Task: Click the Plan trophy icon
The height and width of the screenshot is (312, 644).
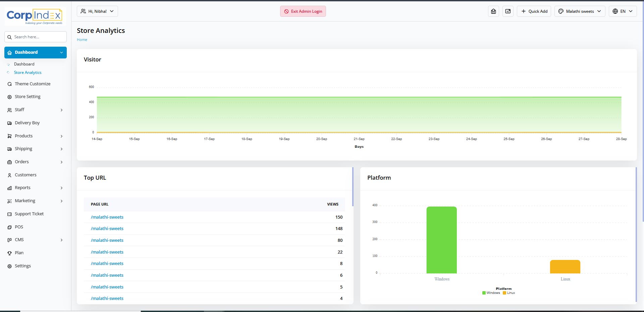Action: pos(9,253)
